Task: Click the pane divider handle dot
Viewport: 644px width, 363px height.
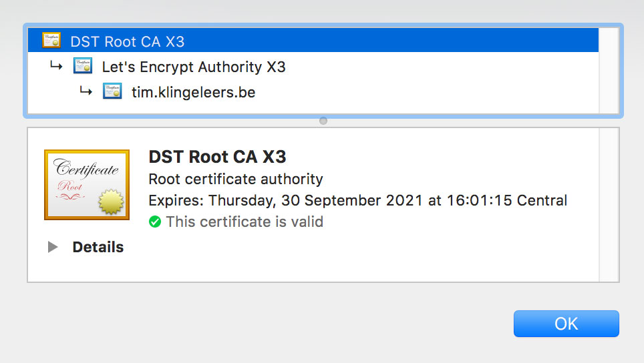Action: pos(323,121)
